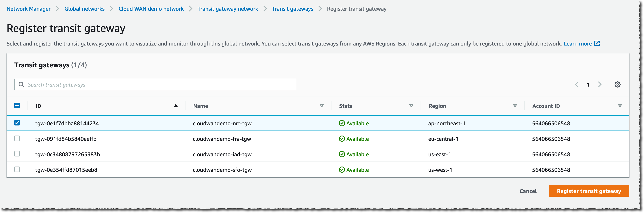Click Available status icon for us-west-1 row

(x=342, y=170)
